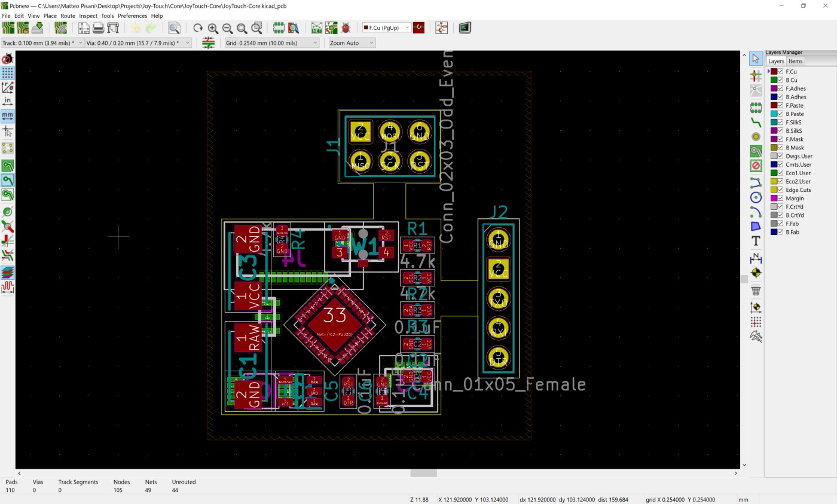Image resolution: width=837 pixels, height=504 pixels.
Task: Activate the Add text tool
Action: click(x=756, y=241)
